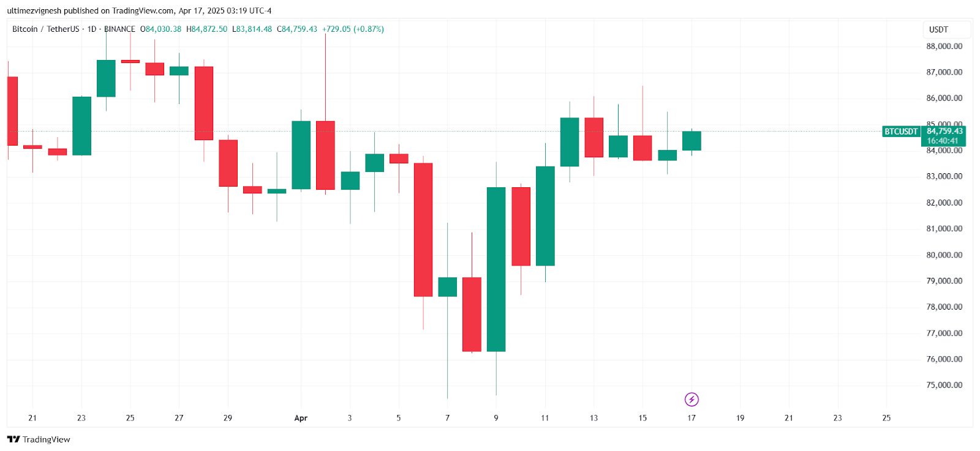
Task: Click the BINANCE exchange label
Action: (x=120, y=29)
